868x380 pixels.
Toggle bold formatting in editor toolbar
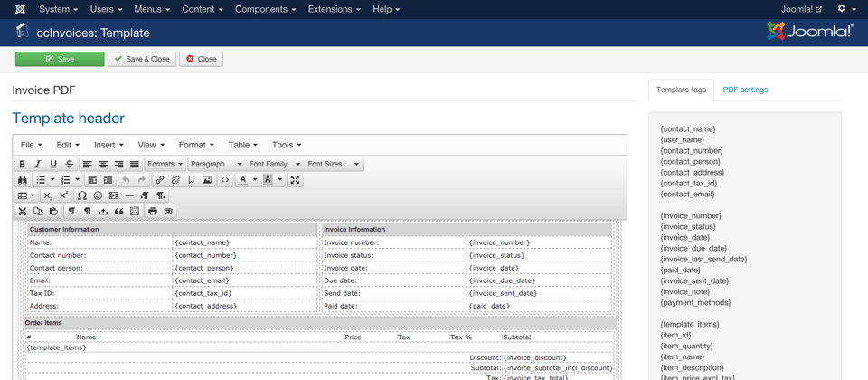[23, 165]
